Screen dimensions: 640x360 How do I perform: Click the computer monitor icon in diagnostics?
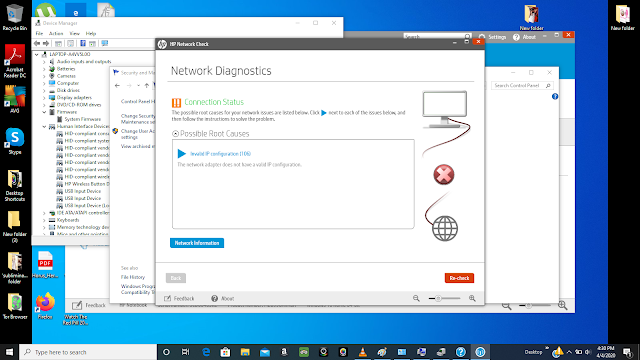point(445,109)
